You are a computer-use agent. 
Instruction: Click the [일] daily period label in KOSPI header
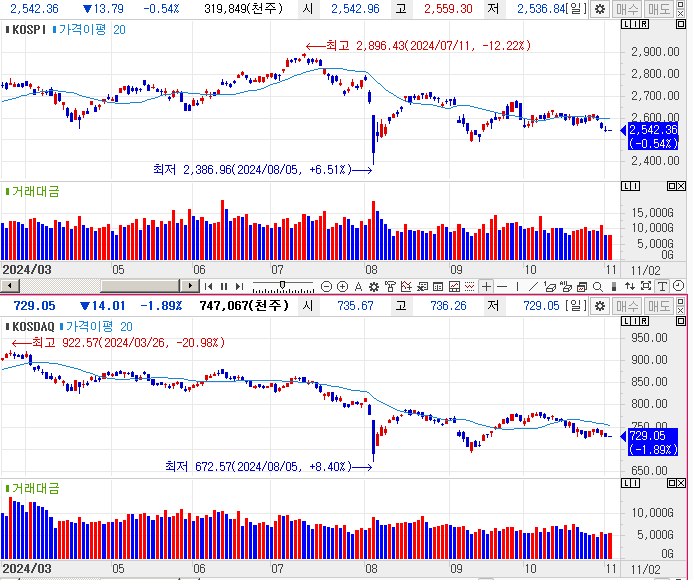point(576,9)
